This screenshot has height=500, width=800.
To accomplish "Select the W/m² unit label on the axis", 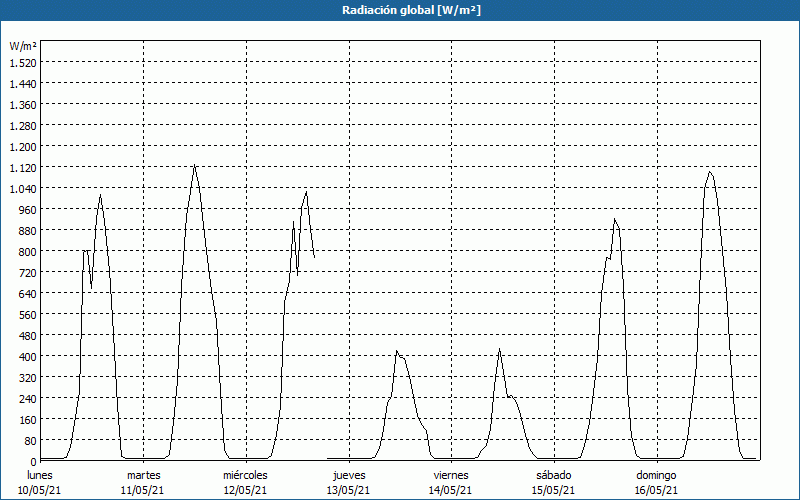I will click(x=23, y=46).
